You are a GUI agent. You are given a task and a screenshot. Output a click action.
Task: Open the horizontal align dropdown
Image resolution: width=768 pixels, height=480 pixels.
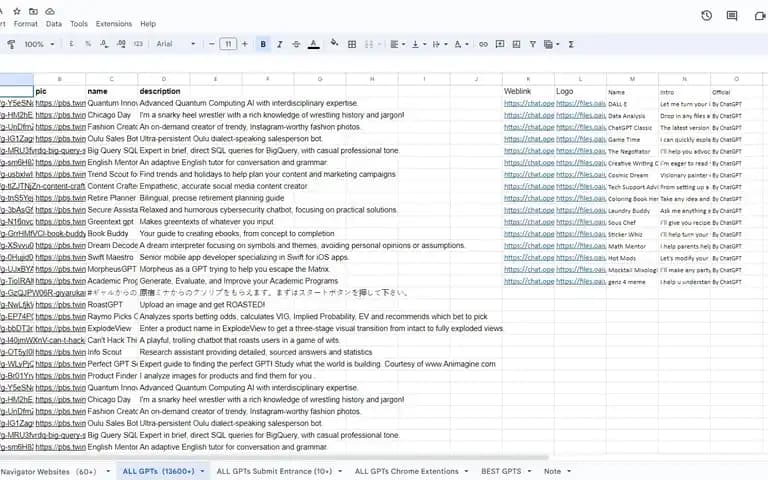point(397,44)
